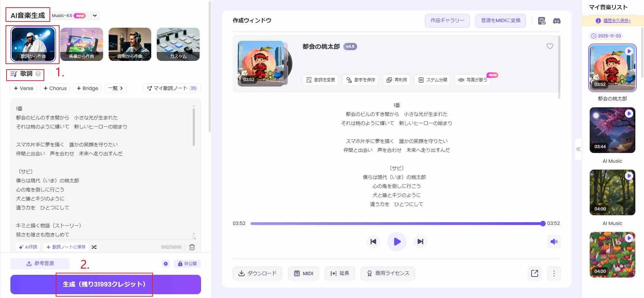Click the 歌詞 help question-mark icon
The image size is (644, 298).
tap(38, 74)
